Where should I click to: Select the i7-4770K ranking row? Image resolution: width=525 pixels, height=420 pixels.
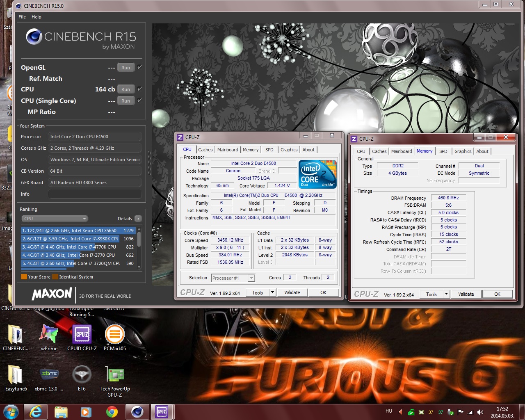click(x=78, y=247)
